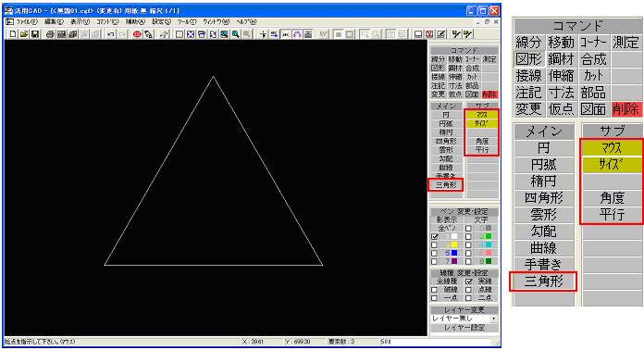This screenshot has width=644, height=350.
Task: Click the New file toolbar icon
Action: point(13,34)
